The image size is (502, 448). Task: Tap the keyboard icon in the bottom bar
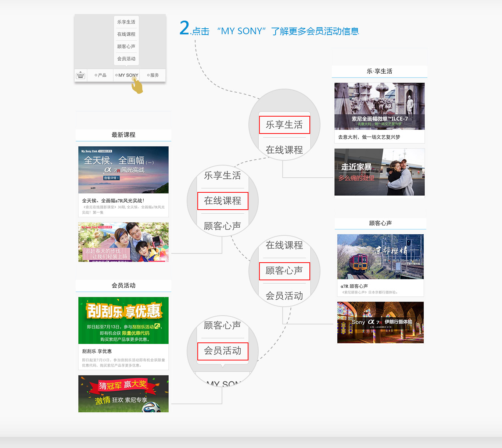[x=80, y=75]
